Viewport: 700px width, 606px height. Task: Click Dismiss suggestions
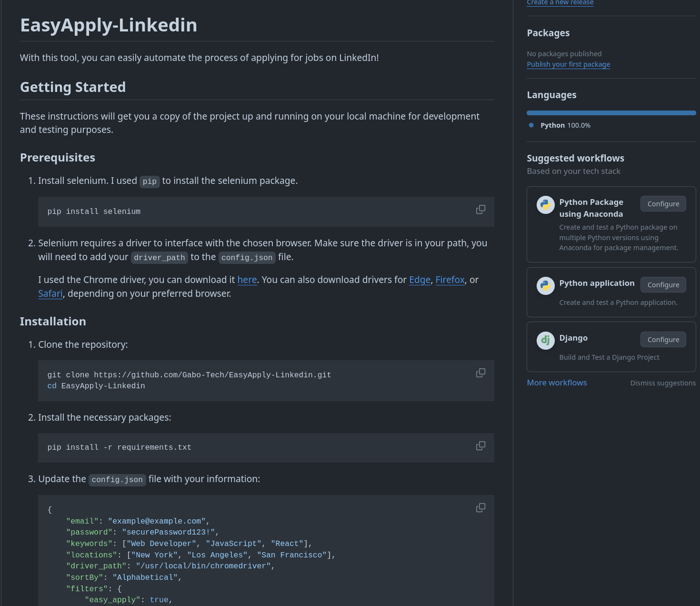click(663, 383)
